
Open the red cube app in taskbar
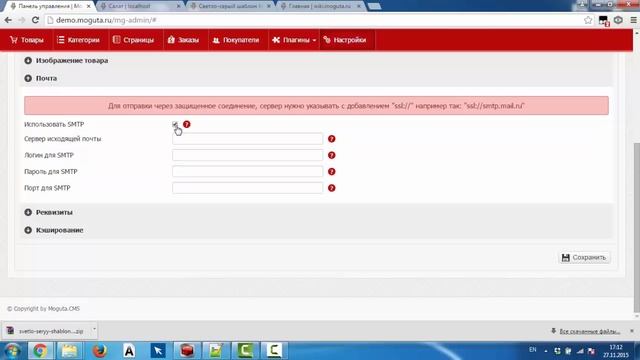(x=187, y=351)
